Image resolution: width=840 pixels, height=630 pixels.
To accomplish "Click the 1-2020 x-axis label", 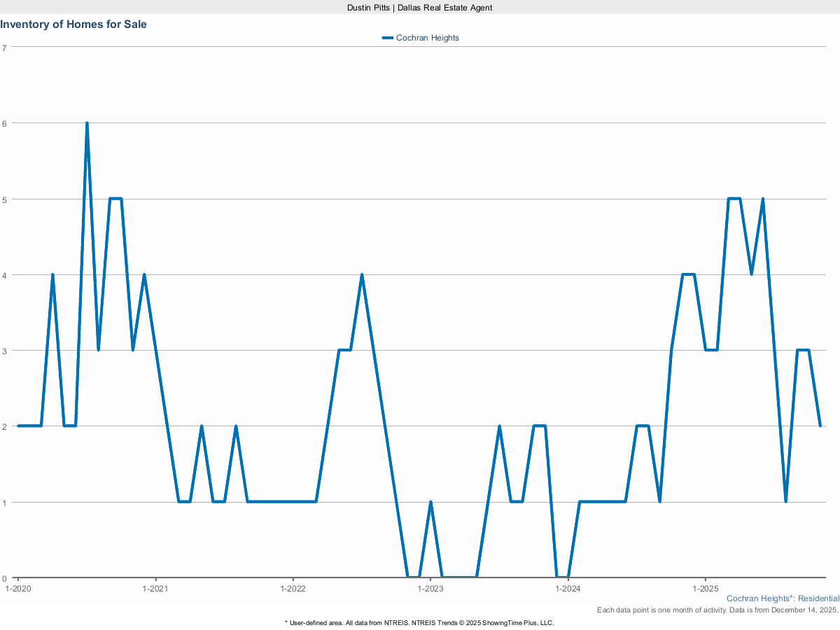I will pyautogui.click(x=17, y=589).
